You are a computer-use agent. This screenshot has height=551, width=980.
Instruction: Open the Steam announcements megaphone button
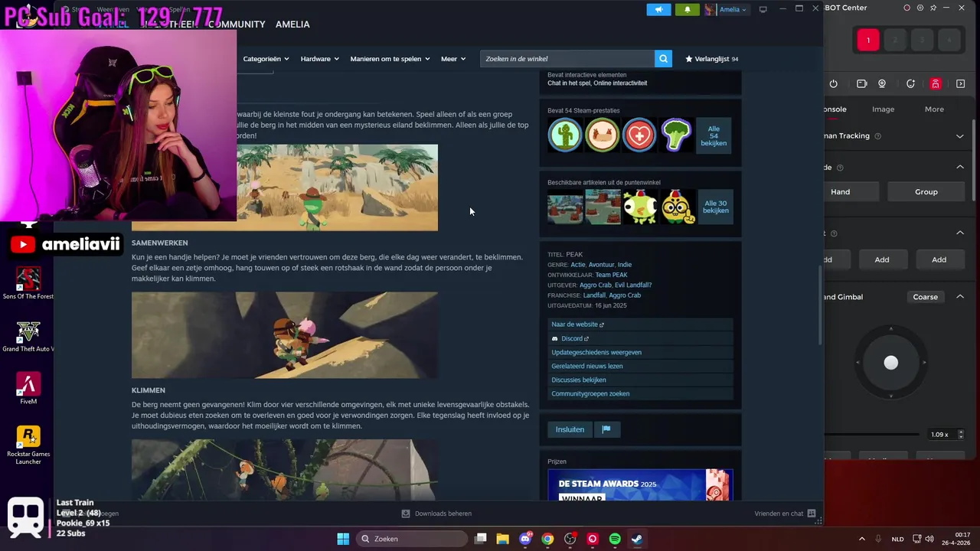click(658, 9)
